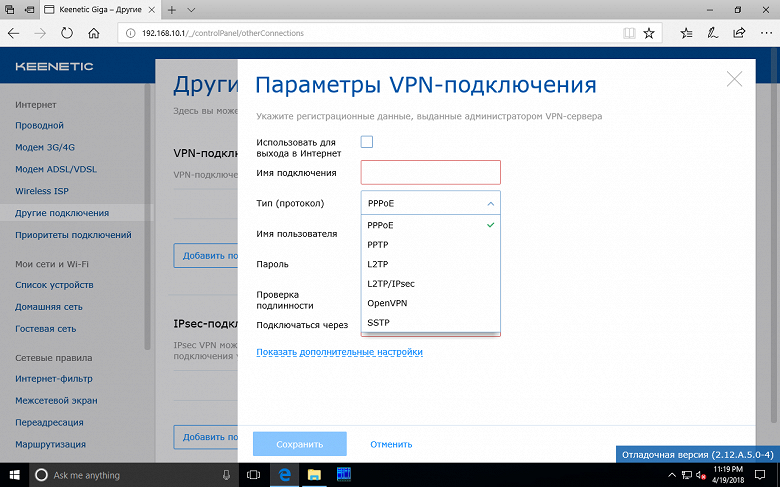Focus the connection name input field
Screen dimensions: 780x487
pyautogui.click(x=430, y=173)
